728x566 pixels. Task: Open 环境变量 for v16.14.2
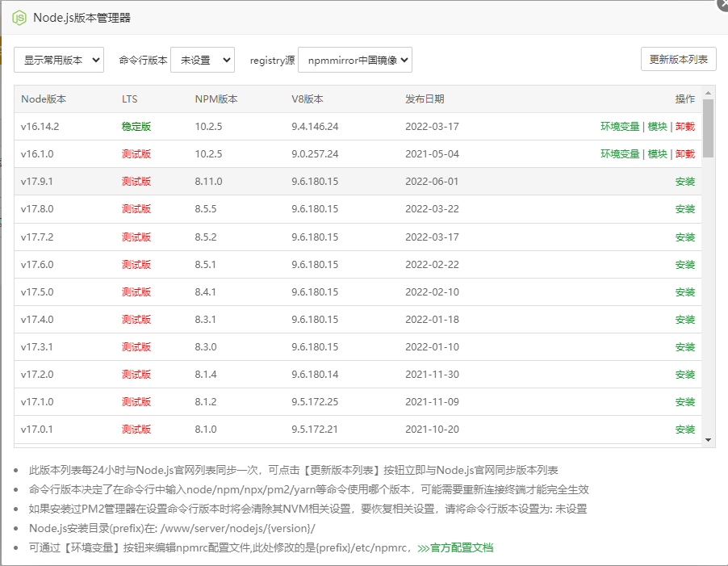click(620, 126)
